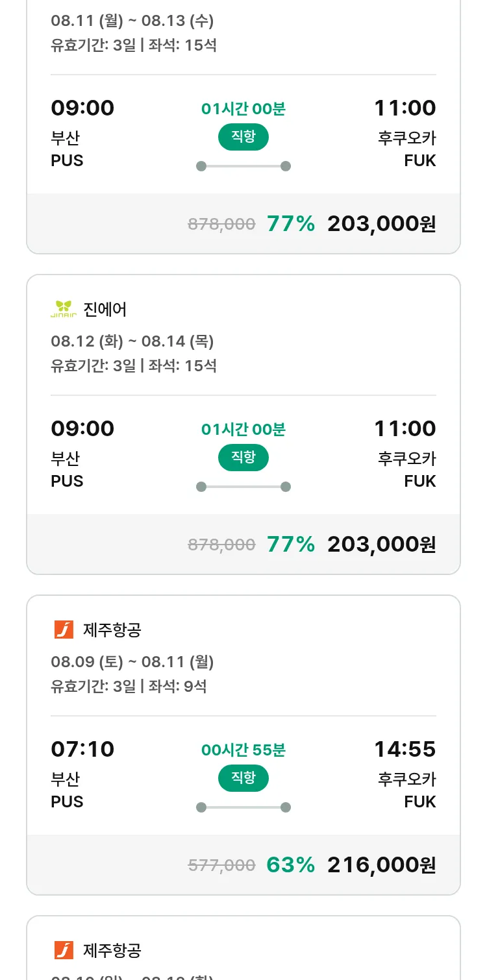Click the 08.12 (화) ~ 08.14 (목) dates
This screenshot has height=980, width=487.
(x=132, y=341)
